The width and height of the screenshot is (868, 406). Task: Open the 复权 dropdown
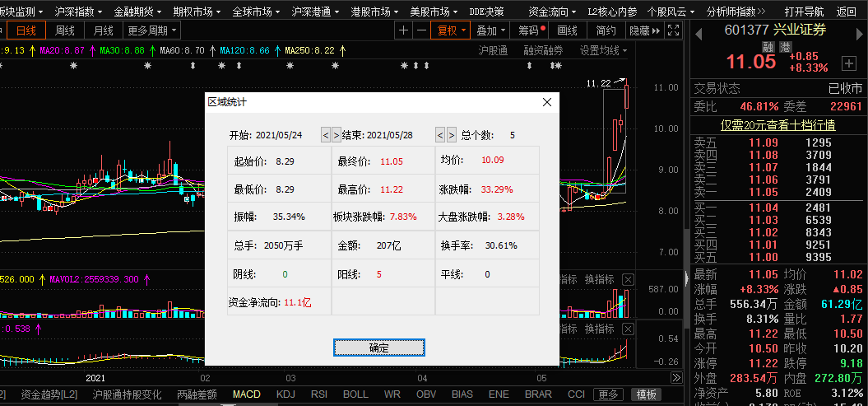pos(451,30)
